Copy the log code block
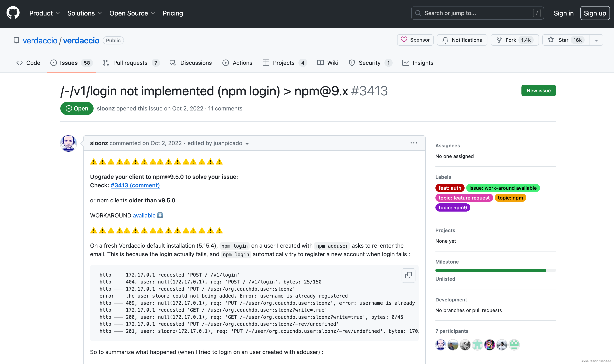Viewport: 614px width, 364px height. pos(408,275)
